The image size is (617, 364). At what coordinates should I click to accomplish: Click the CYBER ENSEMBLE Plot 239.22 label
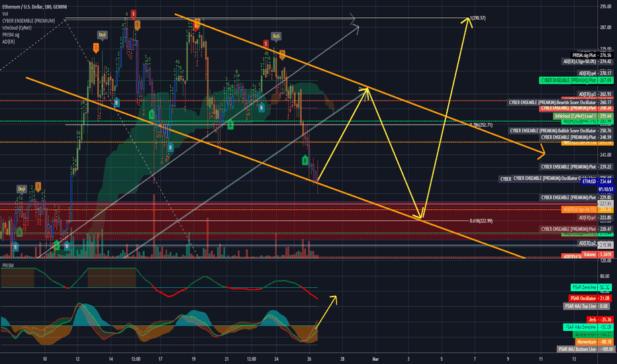576,167
